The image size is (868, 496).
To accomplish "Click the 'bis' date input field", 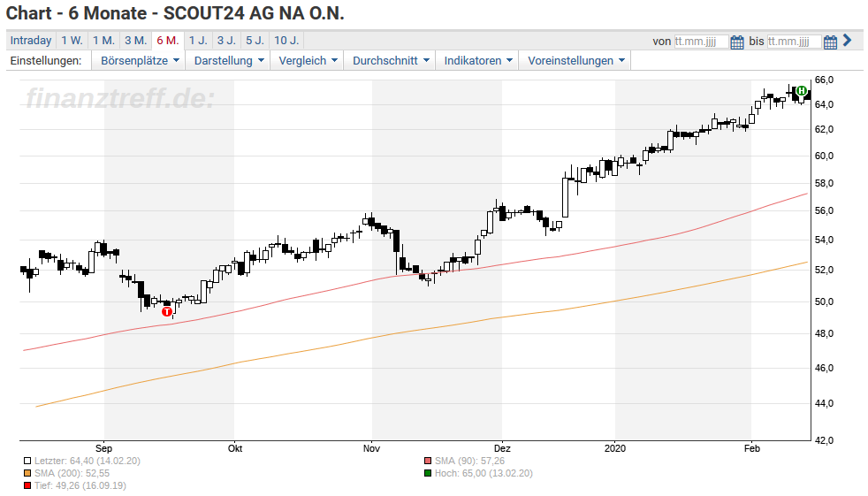I will [794, 42].
